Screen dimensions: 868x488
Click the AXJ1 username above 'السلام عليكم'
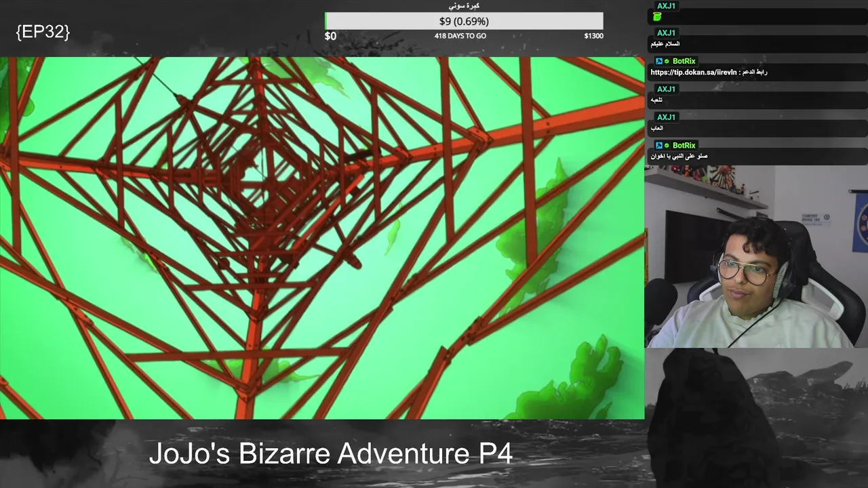tap(666, 33)
